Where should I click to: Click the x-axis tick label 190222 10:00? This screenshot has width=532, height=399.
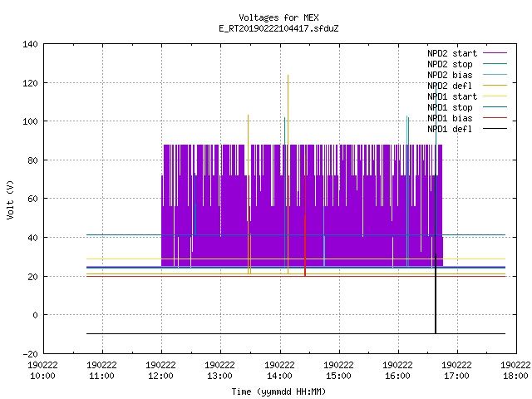click(42, 371)
